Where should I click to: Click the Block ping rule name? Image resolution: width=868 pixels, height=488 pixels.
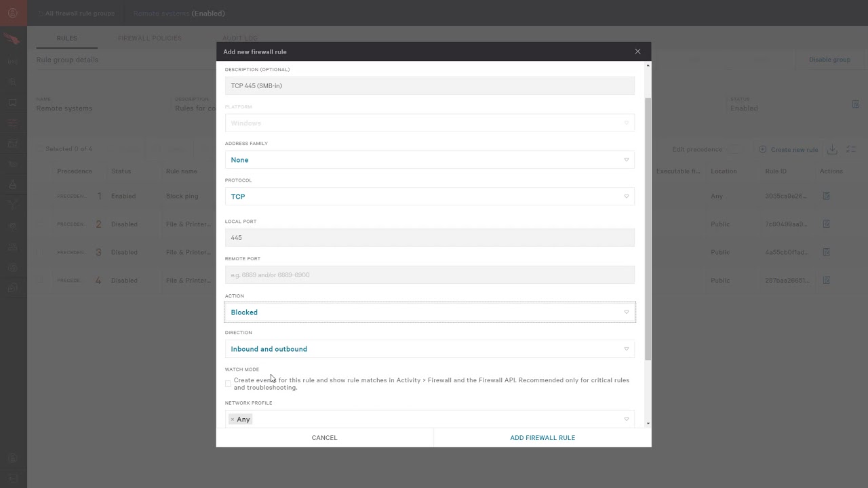click(182, 196)
